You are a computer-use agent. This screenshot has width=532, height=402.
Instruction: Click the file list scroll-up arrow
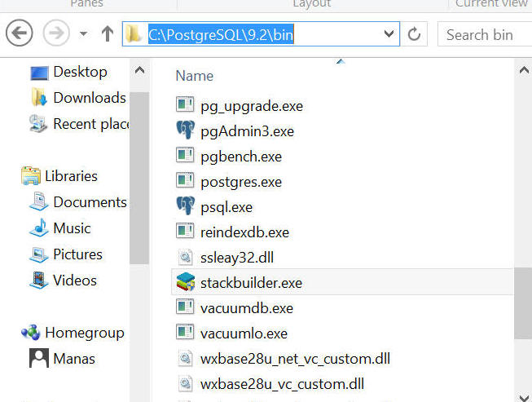coord(524,70)
